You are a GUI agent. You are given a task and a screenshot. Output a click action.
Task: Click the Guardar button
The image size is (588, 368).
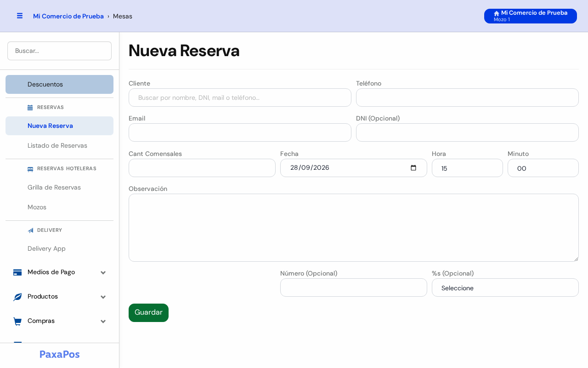tap(148, 313)
